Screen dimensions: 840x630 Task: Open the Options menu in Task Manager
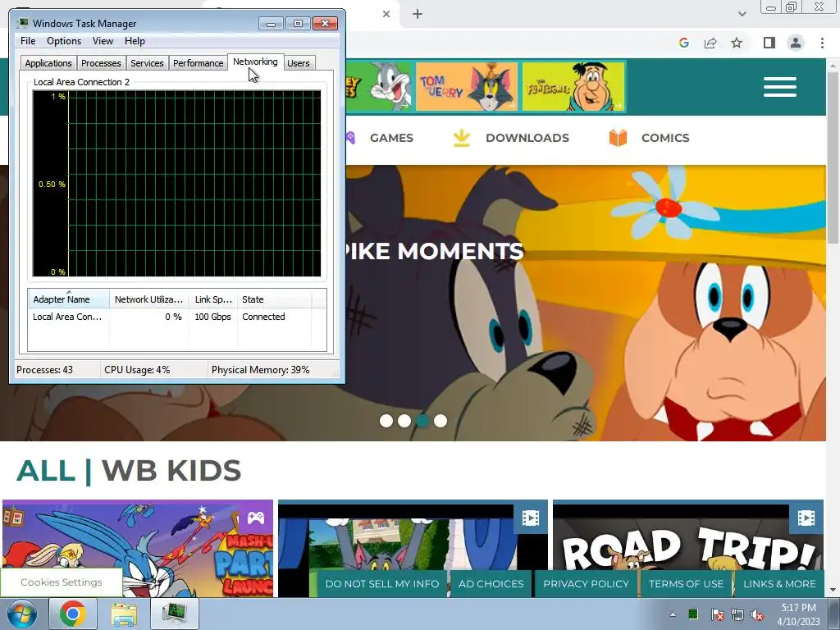(64, 41)
